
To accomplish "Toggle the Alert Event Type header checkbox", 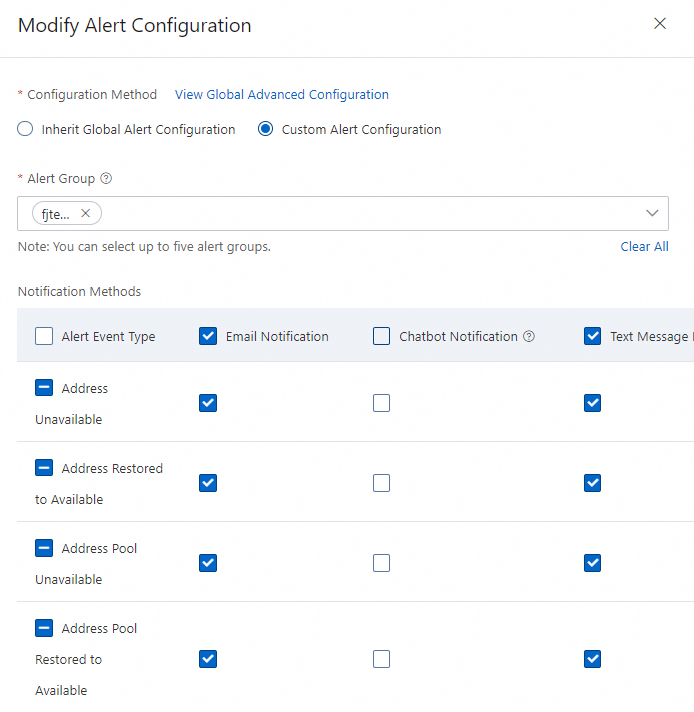I will pyautogui.click(x=44, y=336).
